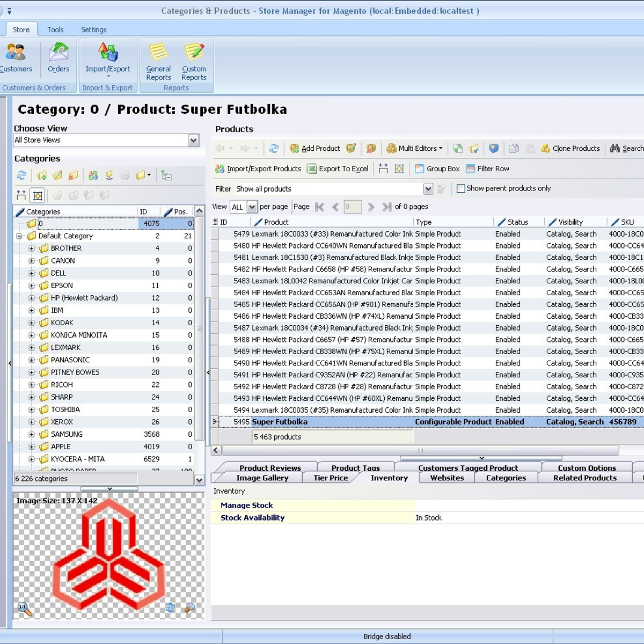The height and width of the screenshot is (644, 644).
Task: Open the Orders ribbon icon
Action: [58, 58]
